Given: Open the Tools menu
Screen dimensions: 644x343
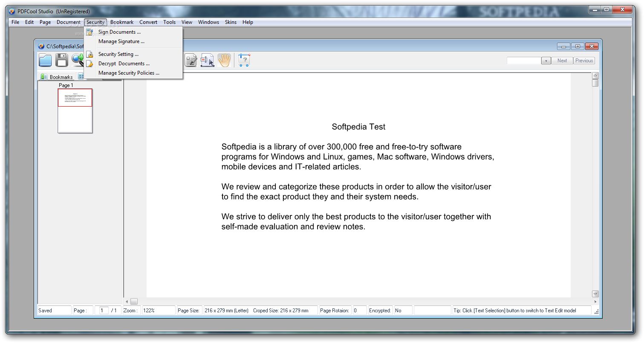Looking at the screenshot, I should (x=169, y=22).
